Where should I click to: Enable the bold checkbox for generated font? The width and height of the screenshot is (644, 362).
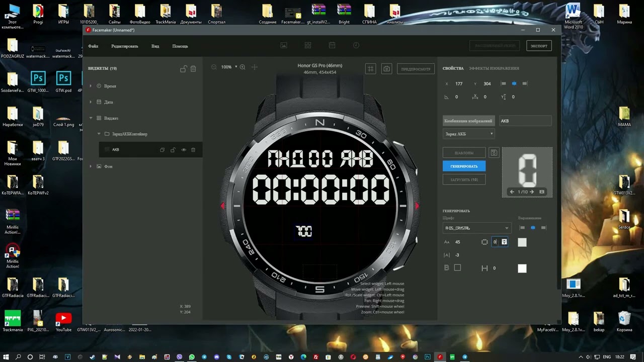(x=457, y=267)
